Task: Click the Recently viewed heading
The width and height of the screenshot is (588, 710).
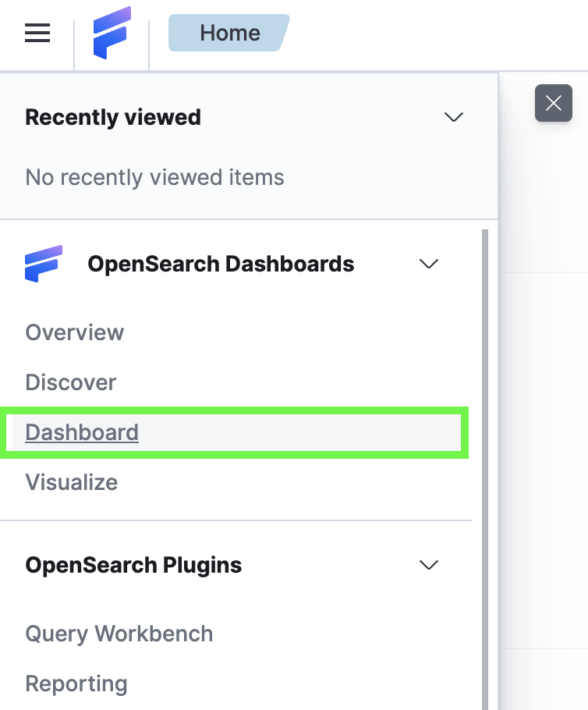Action: point(113,117)
